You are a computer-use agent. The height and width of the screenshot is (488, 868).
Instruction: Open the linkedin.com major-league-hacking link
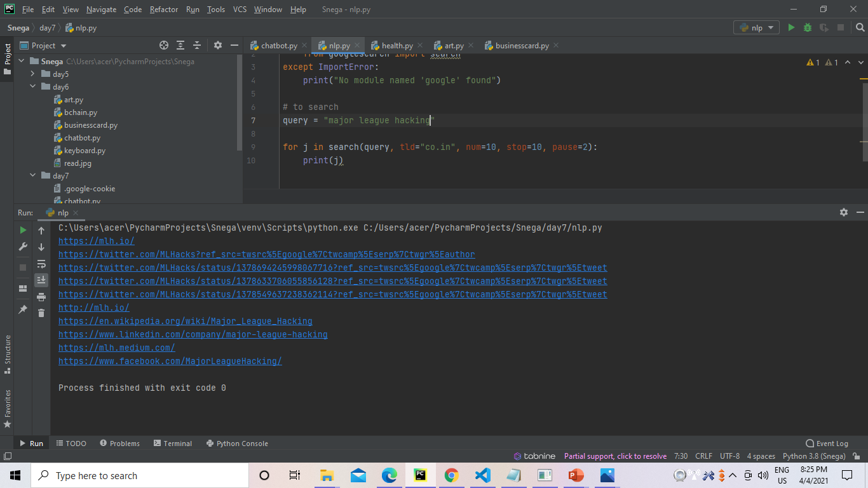coord(193,334)
